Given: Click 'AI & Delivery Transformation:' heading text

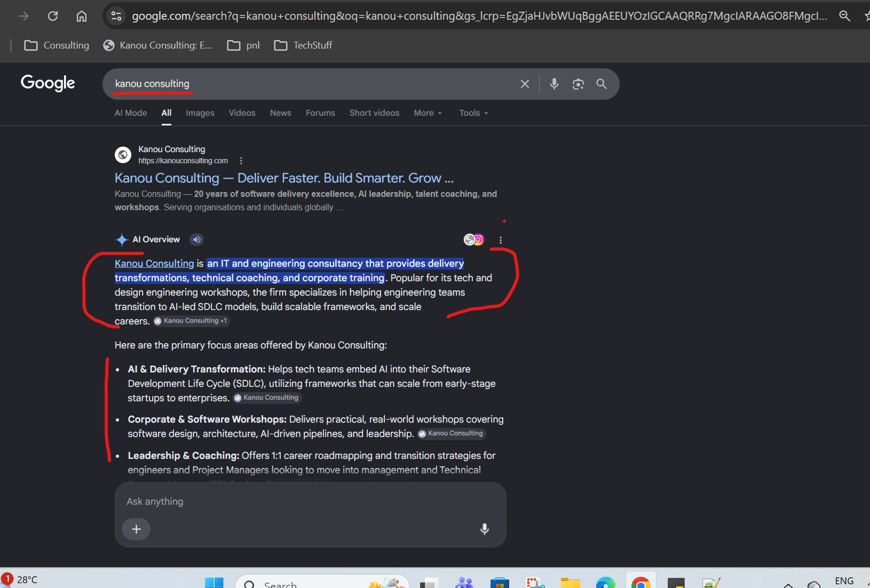Looking at the screenshot, I should point(196,369).
